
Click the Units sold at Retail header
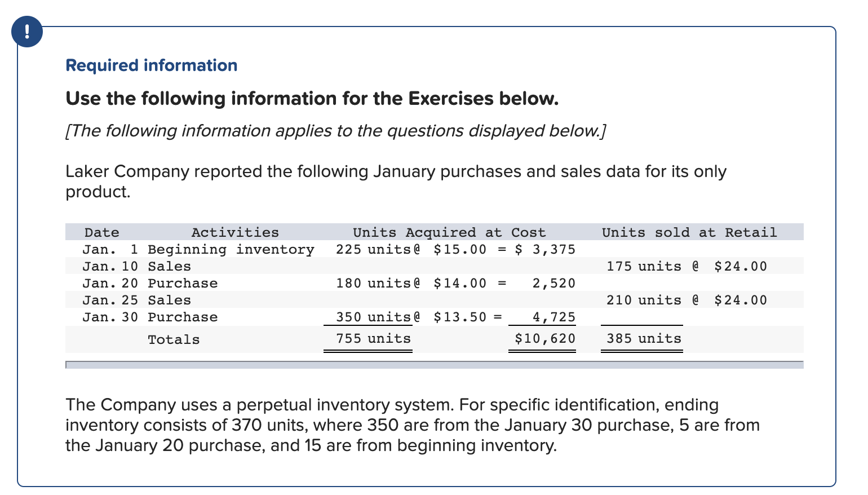coord(689,232)
